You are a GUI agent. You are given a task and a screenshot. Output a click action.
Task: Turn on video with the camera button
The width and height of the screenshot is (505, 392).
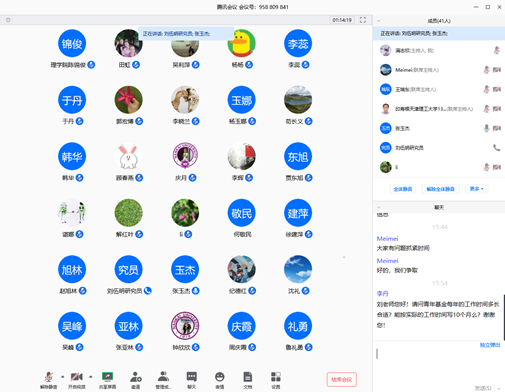(x=77, y=380)
